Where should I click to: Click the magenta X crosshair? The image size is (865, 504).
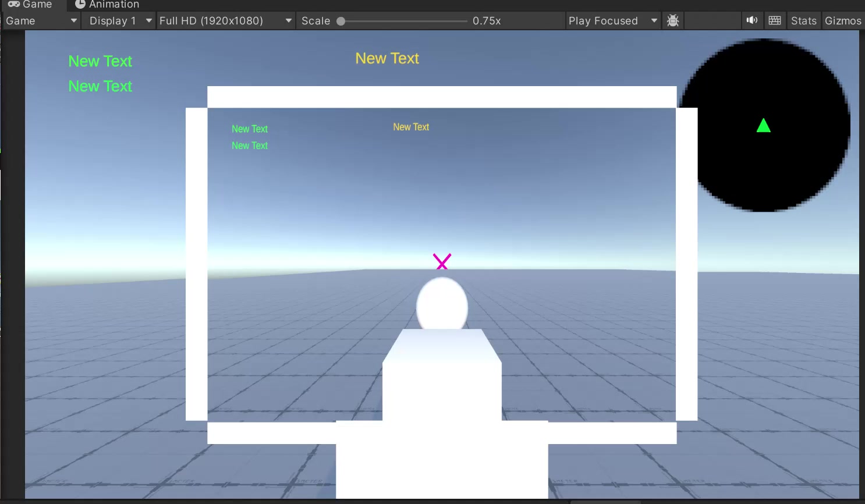point(442,262)
